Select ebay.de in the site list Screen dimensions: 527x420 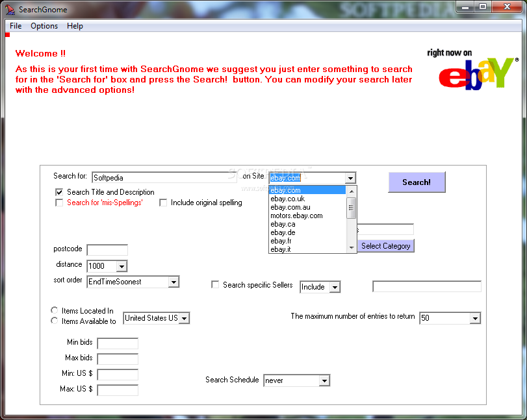[307, 232]
